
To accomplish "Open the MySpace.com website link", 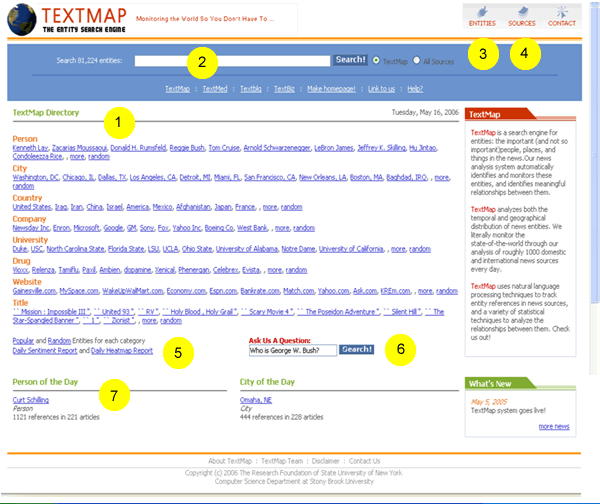I will pos(79,291).
